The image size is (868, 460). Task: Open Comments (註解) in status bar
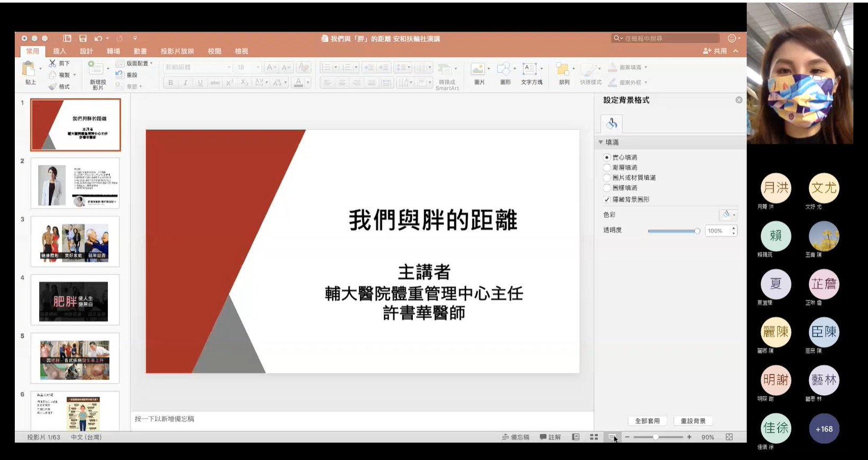(x=550, y=437)
